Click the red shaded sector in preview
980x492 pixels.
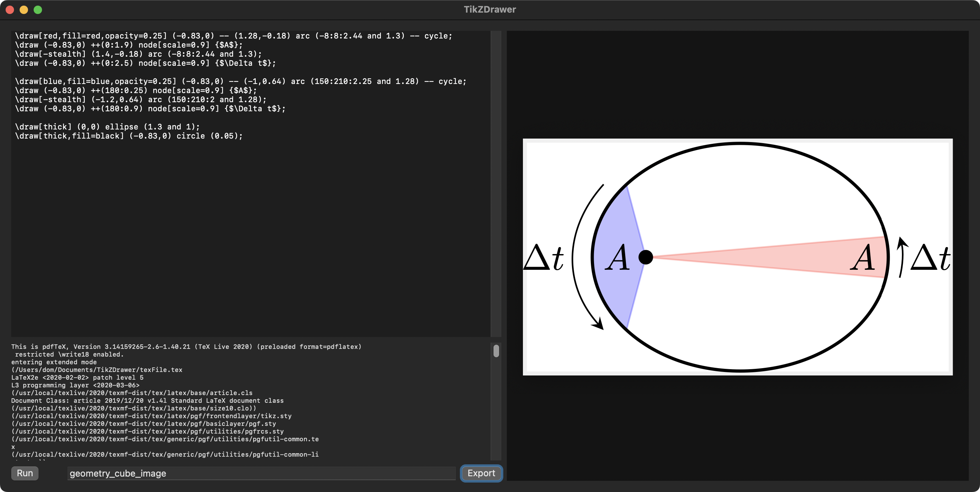point(799,257)
